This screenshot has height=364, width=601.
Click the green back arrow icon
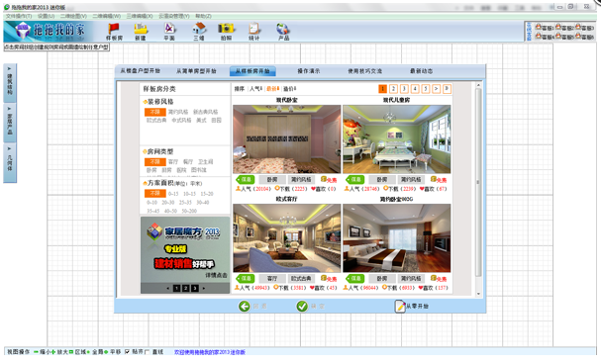[x=245, y=307]
